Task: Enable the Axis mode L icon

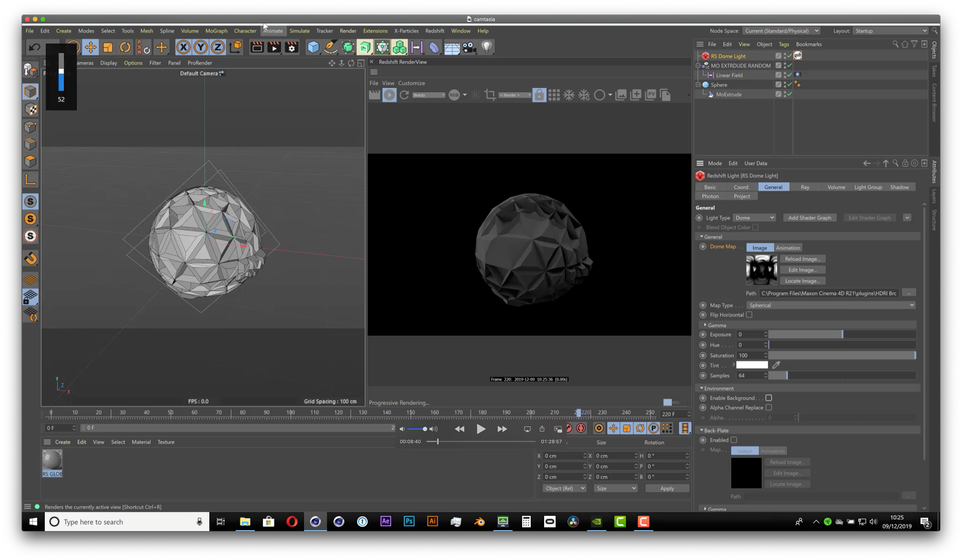Action: tap(31, 179)
